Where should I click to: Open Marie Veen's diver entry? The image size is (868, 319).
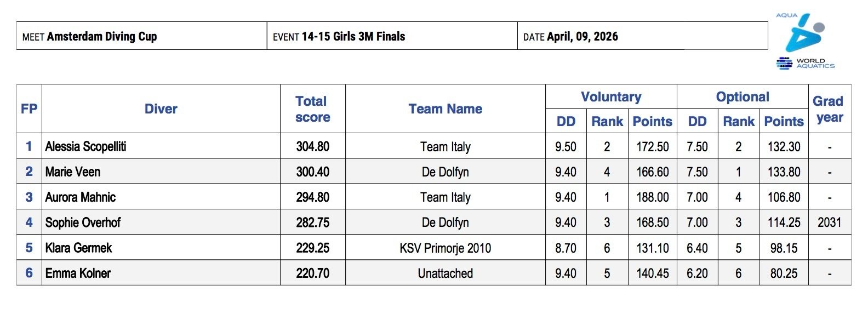pos(73,172)
